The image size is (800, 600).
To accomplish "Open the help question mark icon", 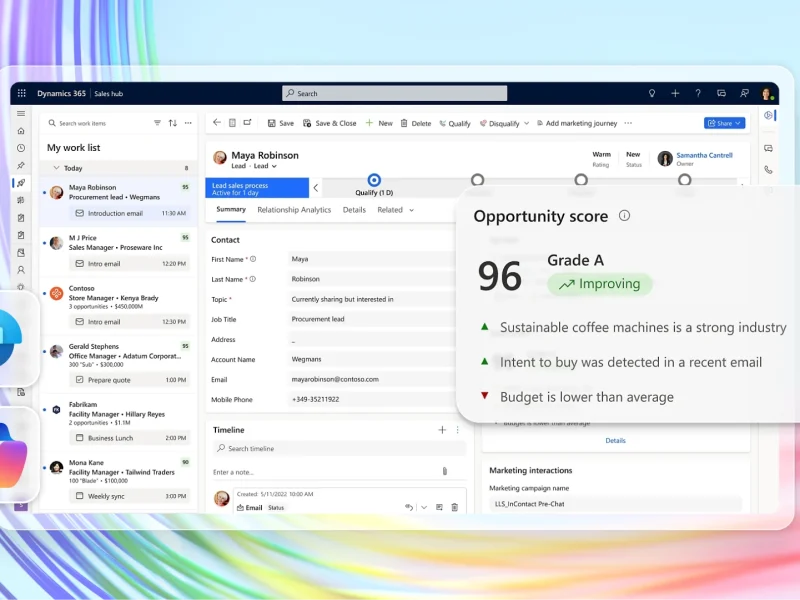I will click(x=698, y=93).
